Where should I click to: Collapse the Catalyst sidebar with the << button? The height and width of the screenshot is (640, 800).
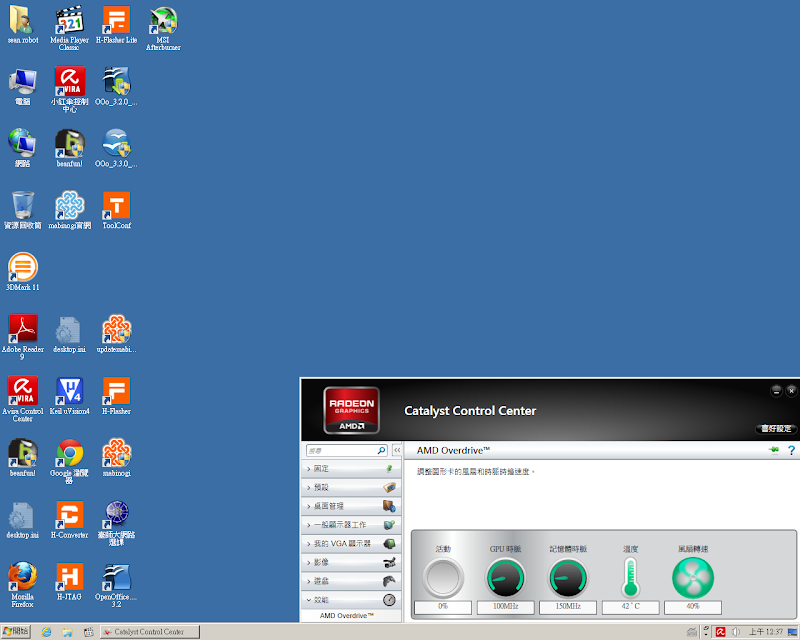point(397,450)
